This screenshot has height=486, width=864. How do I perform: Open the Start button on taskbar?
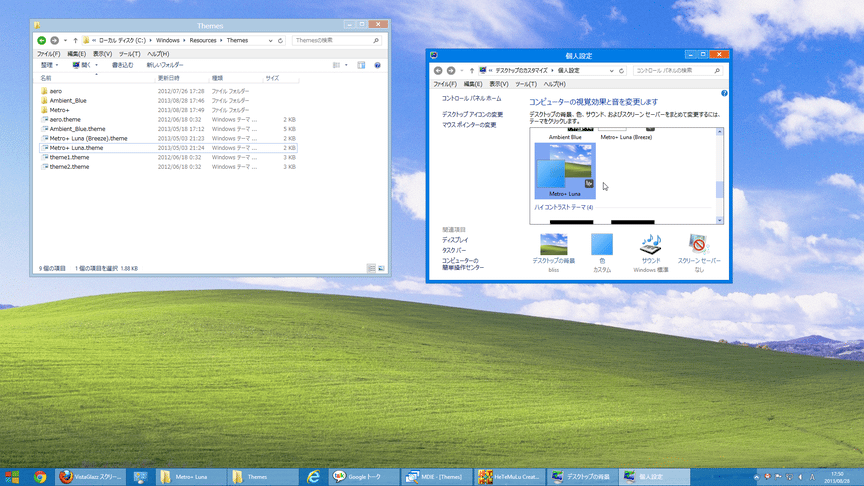click(12, 477)
